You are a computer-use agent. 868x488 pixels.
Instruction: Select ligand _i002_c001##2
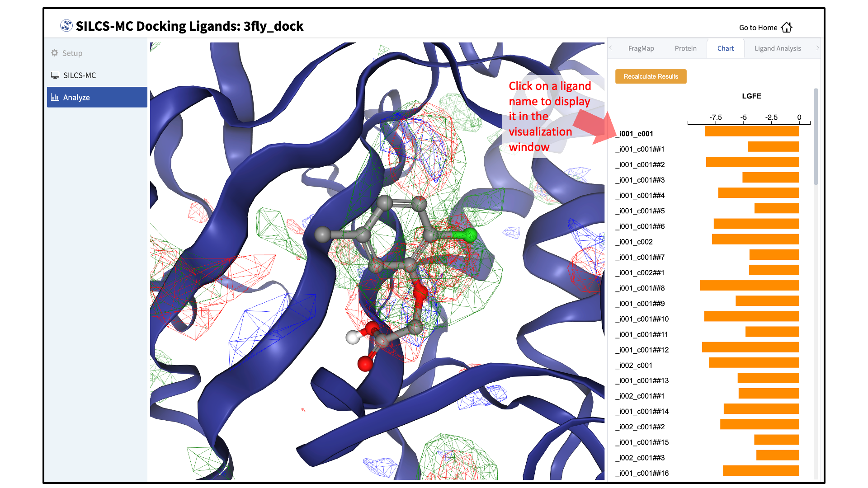coord(640,427)
